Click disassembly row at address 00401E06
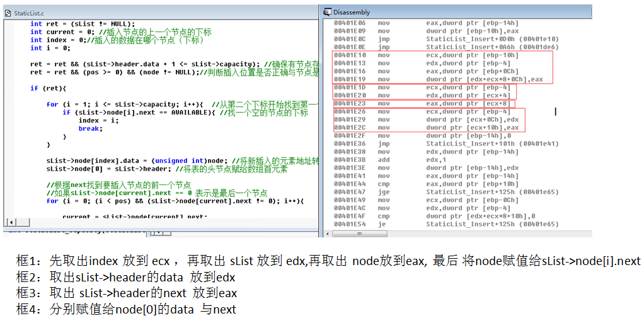 click(426, 23)
